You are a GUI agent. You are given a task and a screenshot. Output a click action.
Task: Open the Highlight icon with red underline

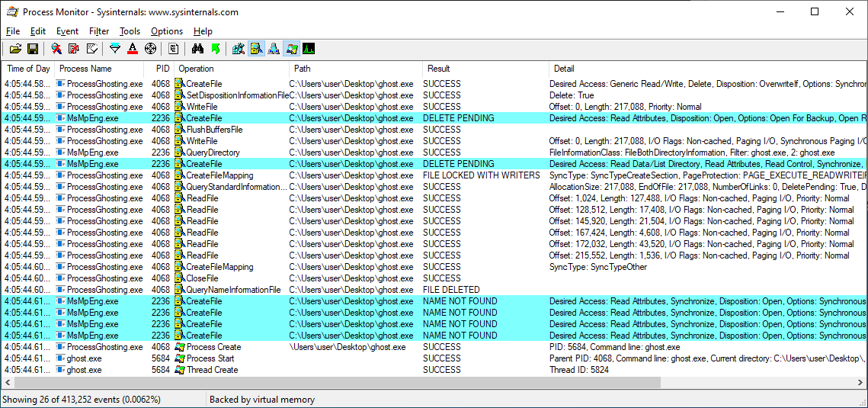click(x=133, y=49)
